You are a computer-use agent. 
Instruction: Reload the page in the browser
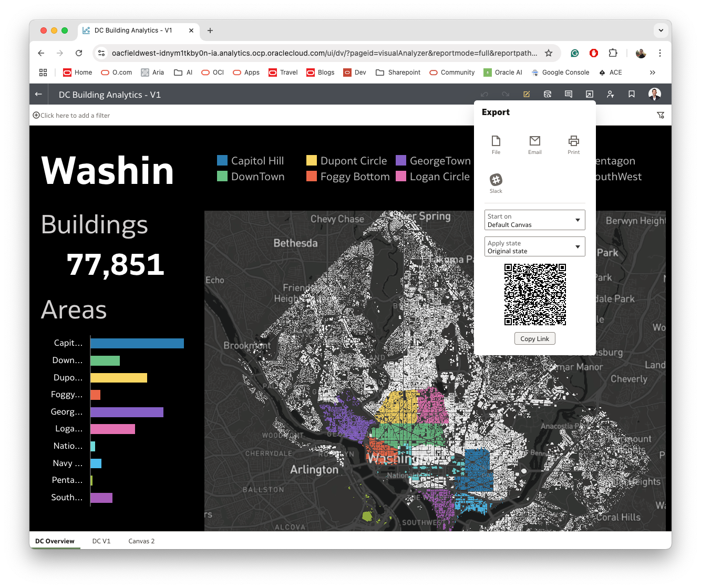79,53
